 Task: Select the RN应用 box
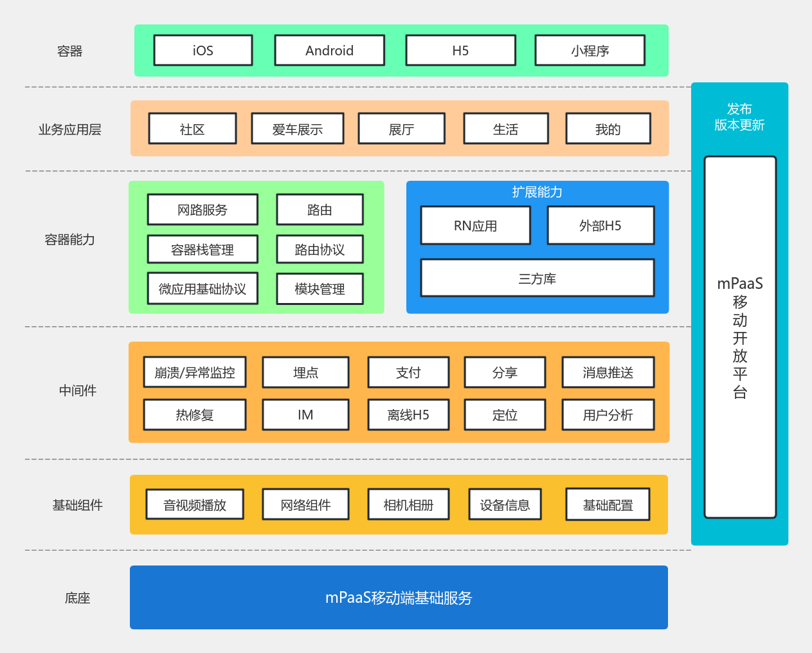tap(476, 226)
